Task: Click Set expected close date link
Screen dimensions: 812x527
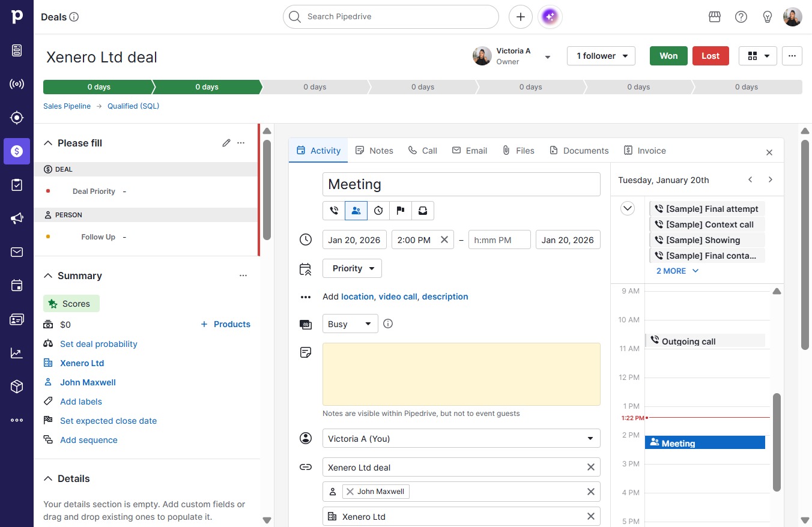Action: point(108,421)
